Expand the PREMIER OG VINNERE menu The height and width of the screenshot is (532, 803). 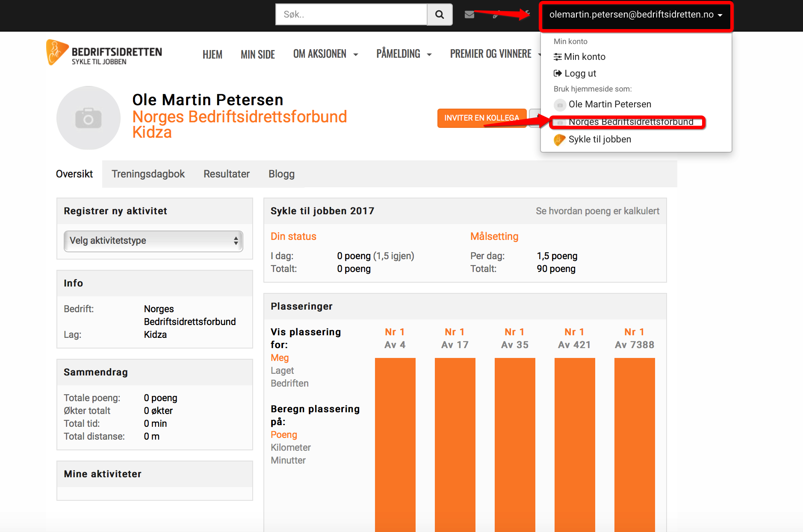pos(495,54)
